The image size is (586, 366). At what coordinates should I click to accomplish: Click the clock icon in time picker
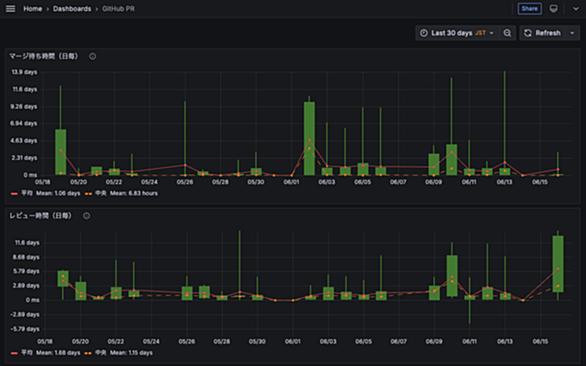(423, 33)
